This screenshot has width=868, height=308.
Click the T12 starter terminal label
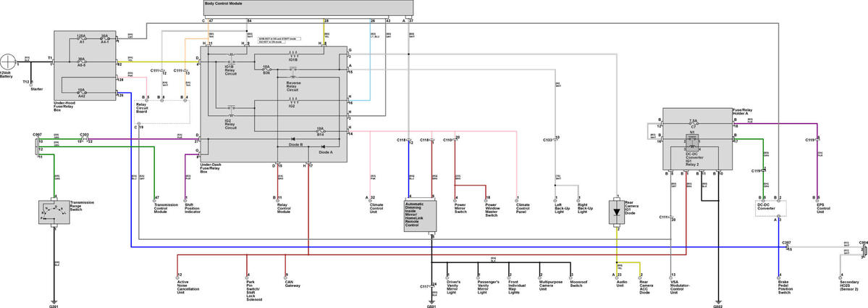pyautogui.click(x=25, y=81)
